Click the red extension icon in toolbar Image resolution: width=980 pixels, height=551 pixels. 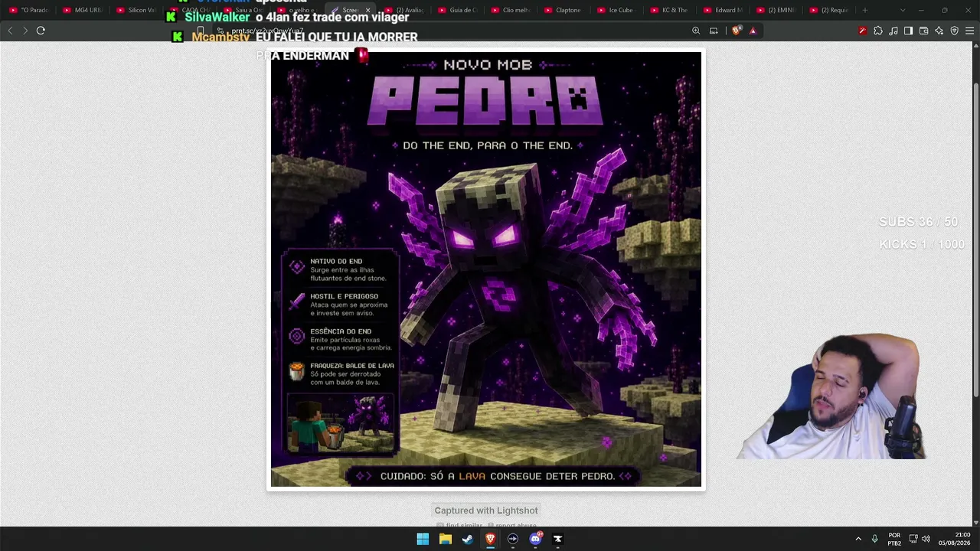[862, 31]
